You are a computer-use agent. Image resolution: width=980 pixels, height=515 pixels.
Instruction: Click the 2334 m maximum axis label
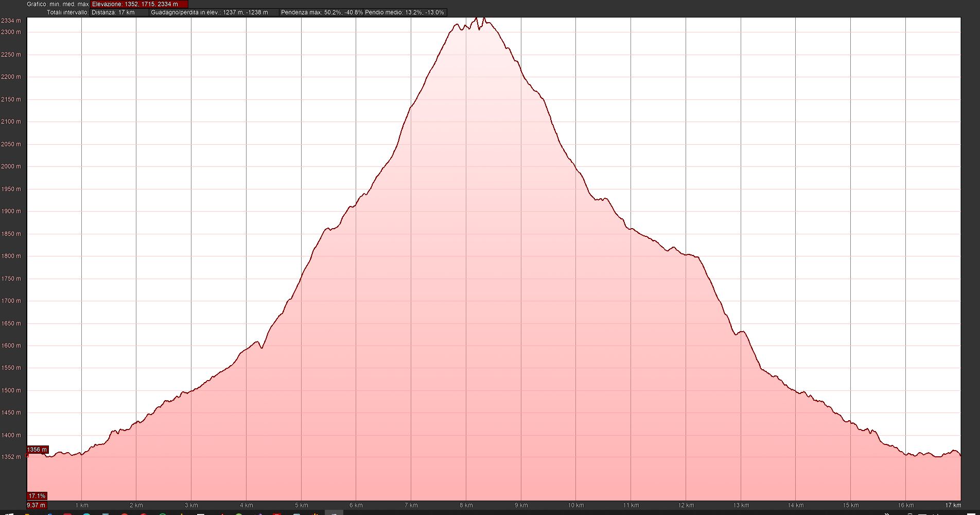pos(11,21)
